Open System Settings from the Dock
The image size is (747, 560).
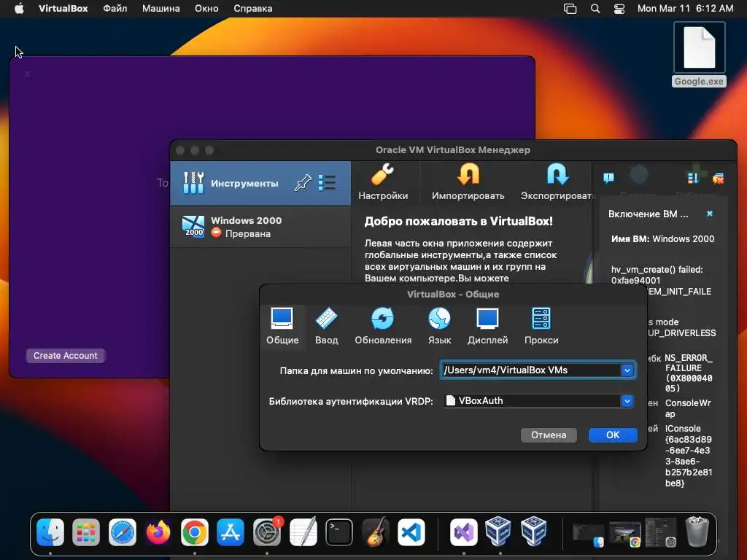(x=267, y=532)
